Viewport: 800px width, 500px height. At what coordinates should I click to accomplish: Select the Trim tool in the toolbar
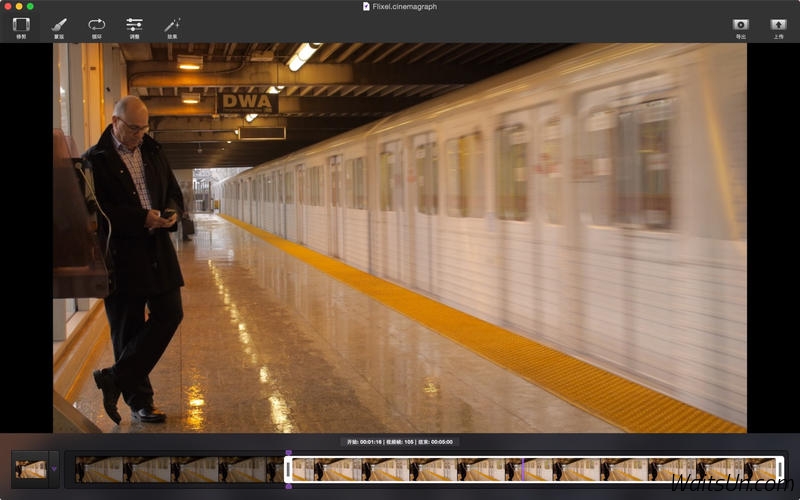(x=21, y=28)
